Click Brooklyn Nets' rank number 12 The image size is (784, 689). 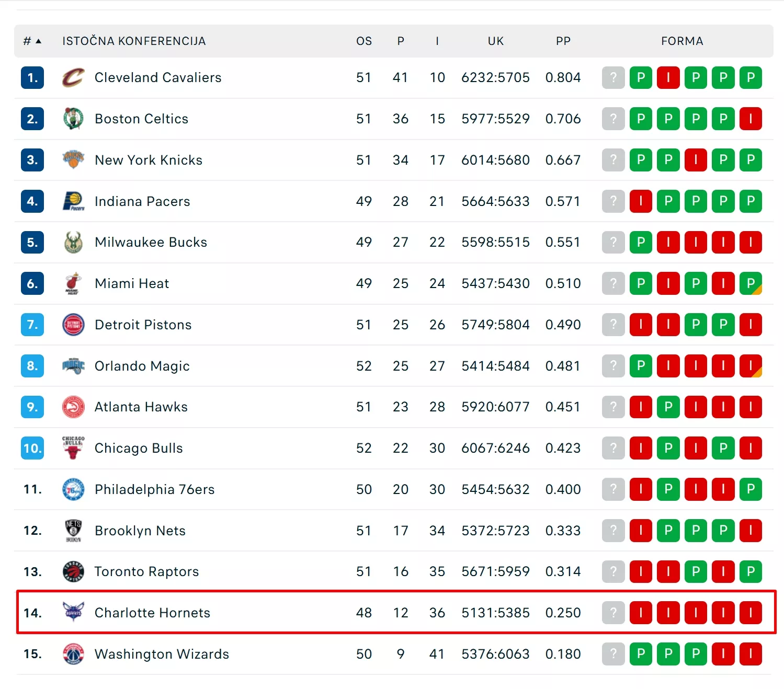[x=32, y=531]
